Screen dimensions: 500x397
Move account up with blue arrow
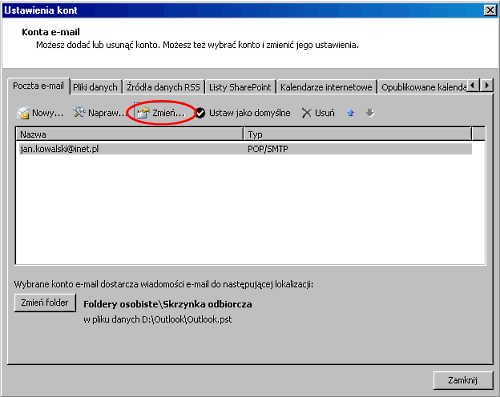pos(351,113)
